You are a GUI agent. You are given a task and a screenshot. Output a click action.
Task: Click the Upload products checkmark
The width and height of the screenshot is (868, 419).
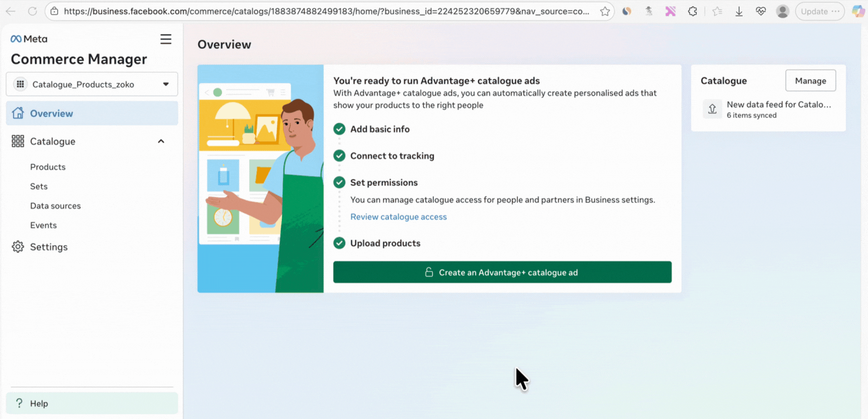[339, 243]
